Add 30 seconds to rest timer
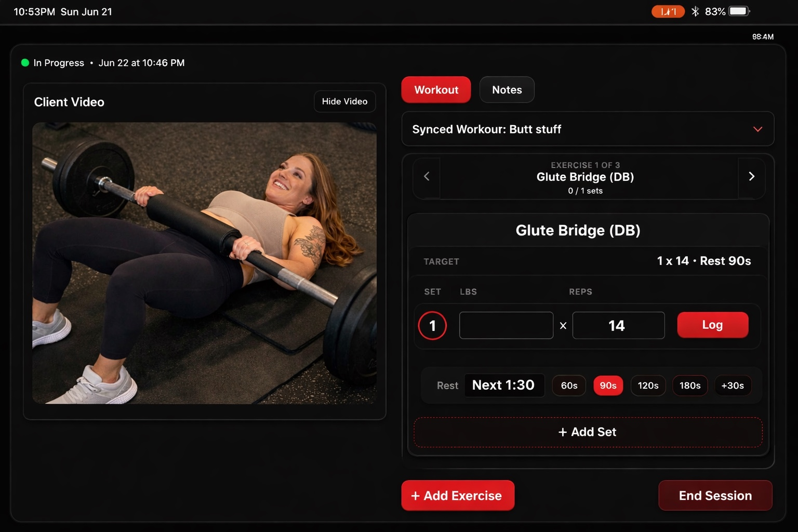 (x=733, y=385)
